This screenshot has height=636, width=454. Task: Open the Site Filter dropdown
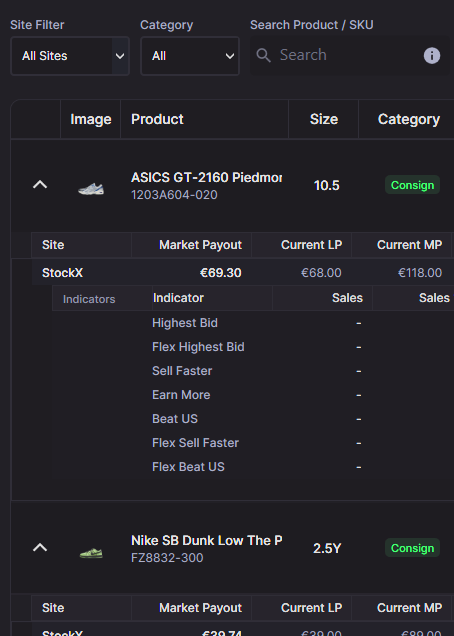[x=70, y=56]
